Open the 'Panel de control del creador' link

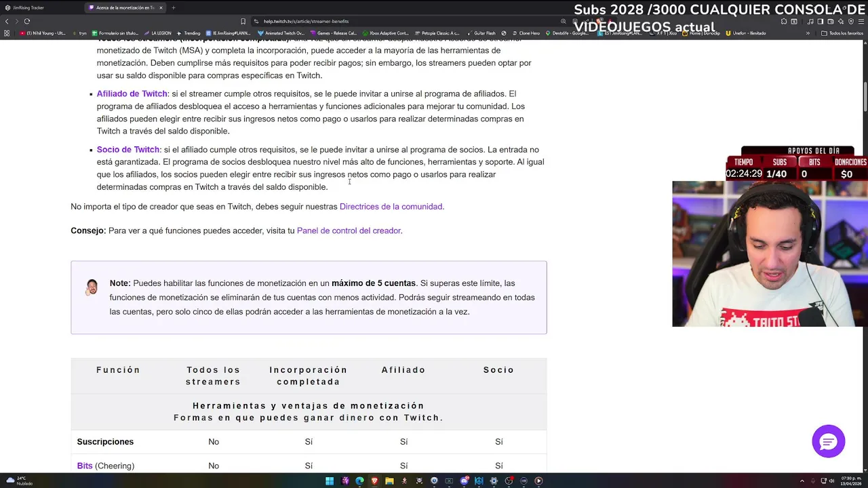coord(349,230)
